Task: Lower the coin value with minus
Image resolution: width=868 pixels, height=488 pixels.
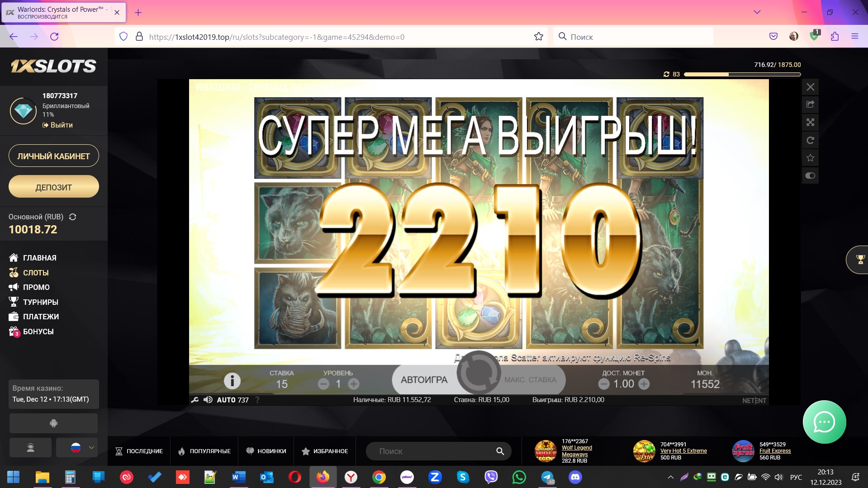Action: point(604,384)
